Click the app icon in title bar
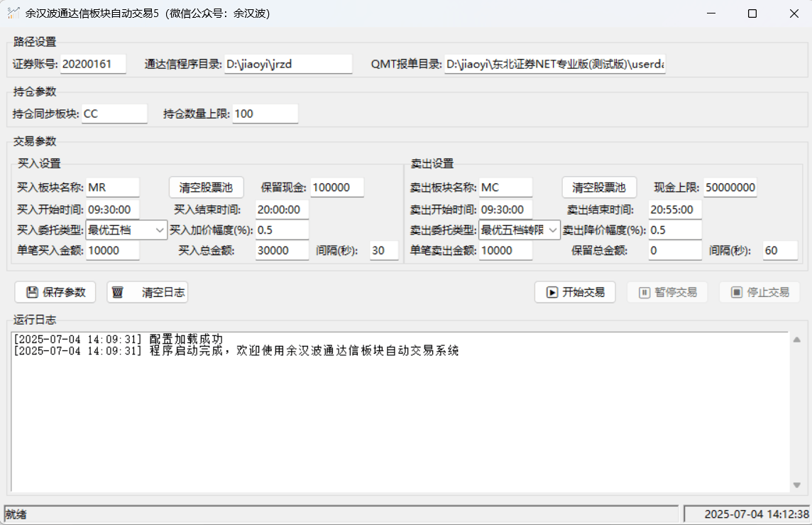 point(13,13)
